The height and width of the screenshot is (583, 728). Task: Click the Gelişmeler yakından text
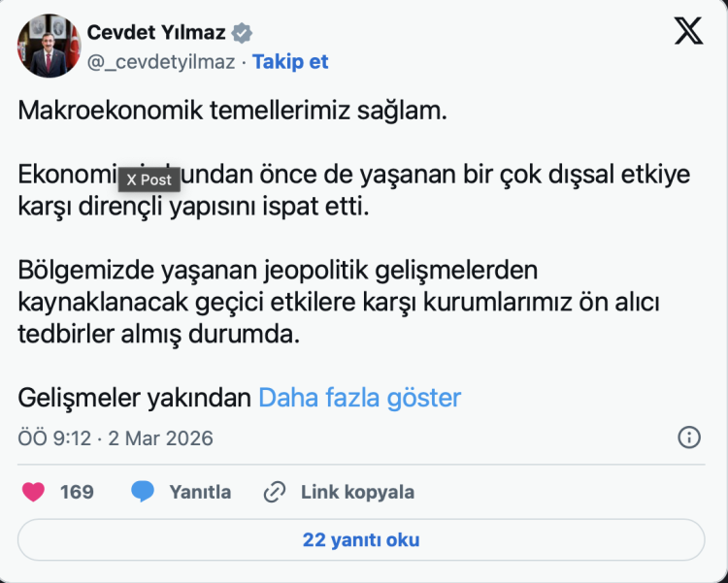click(x=135, y=398)
